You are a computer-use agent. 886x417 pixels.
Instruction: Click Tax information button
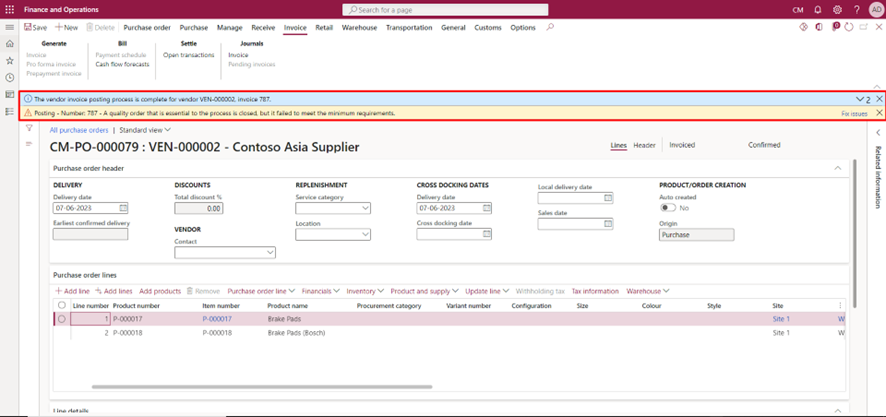pyautogui.click(x=595, y=291)
